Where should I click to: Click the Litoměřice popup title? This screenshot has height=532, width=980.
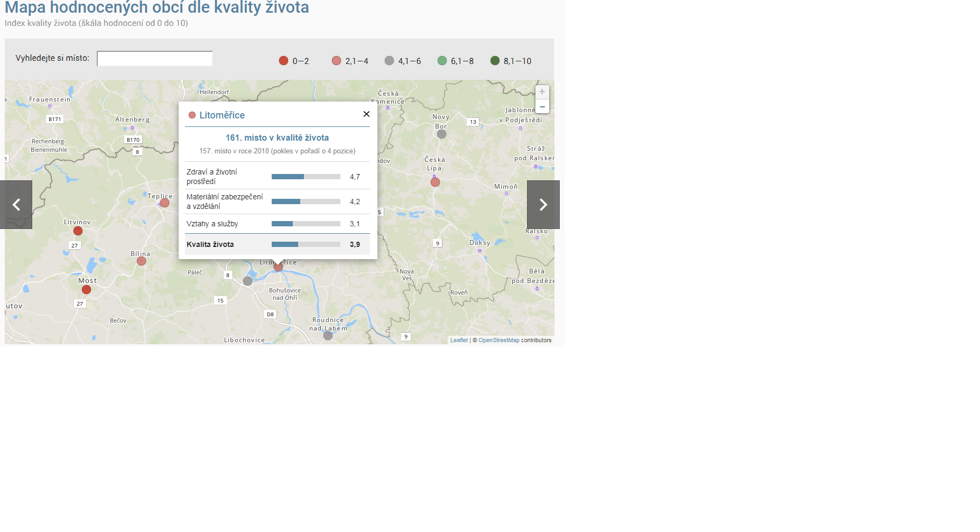pos(222,115)
